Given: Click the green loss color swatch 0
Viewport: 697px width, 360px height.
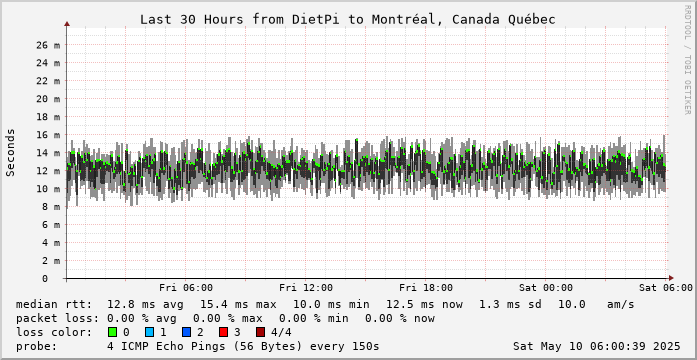Looking at the screenshot, I should click(x=112, y=332).
